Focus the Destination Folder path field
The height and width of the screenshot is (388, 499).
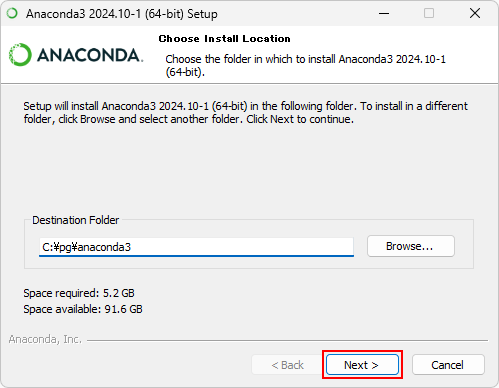coord(196,247)
